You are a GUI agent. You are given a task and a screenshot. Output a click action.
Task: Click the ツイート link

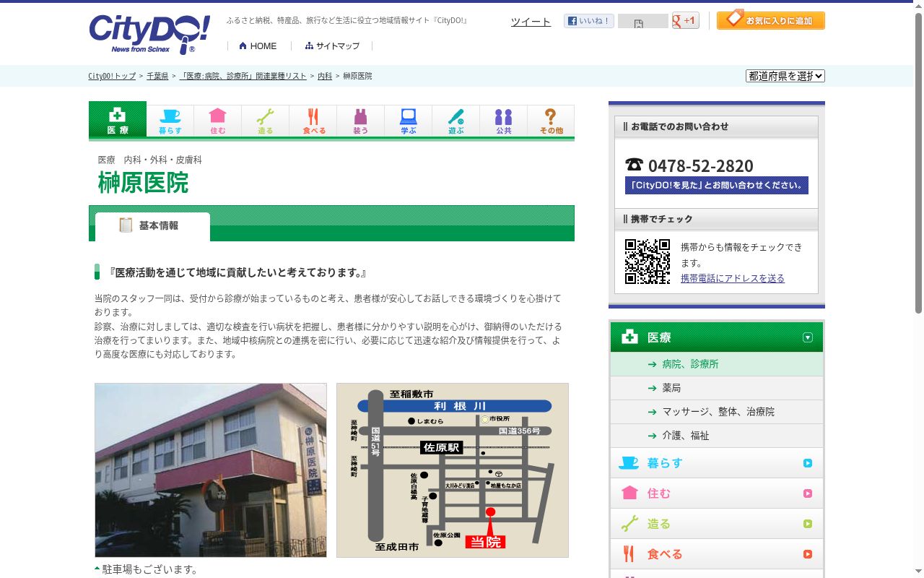(531, 22)
